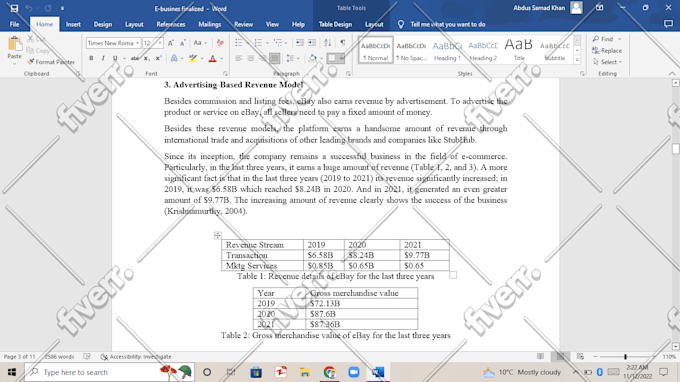The image size is (680, 382).
Task: Center the text
Action: (251, 58)
